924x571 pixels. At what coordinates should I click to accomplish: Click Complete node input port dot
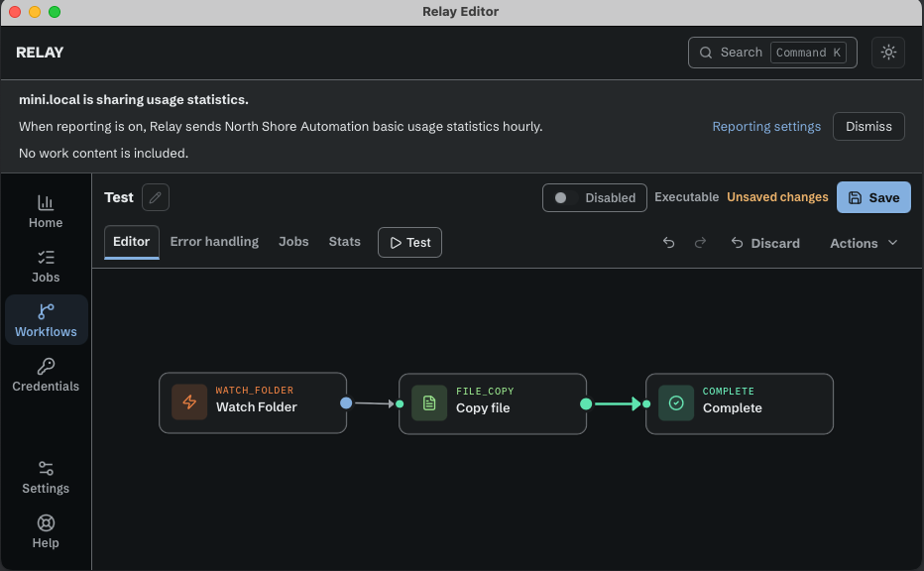(x=646, y=403)
